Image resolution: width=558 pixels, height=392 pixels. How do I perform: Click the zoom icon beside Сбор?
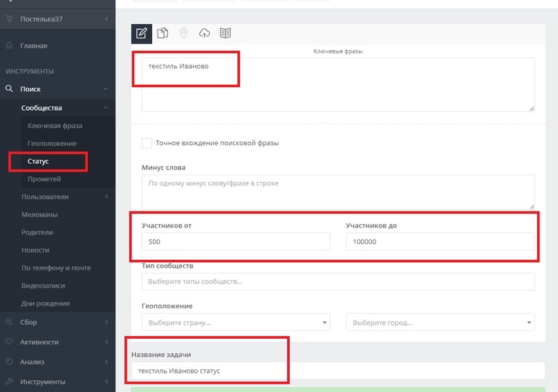click(9, 321)
